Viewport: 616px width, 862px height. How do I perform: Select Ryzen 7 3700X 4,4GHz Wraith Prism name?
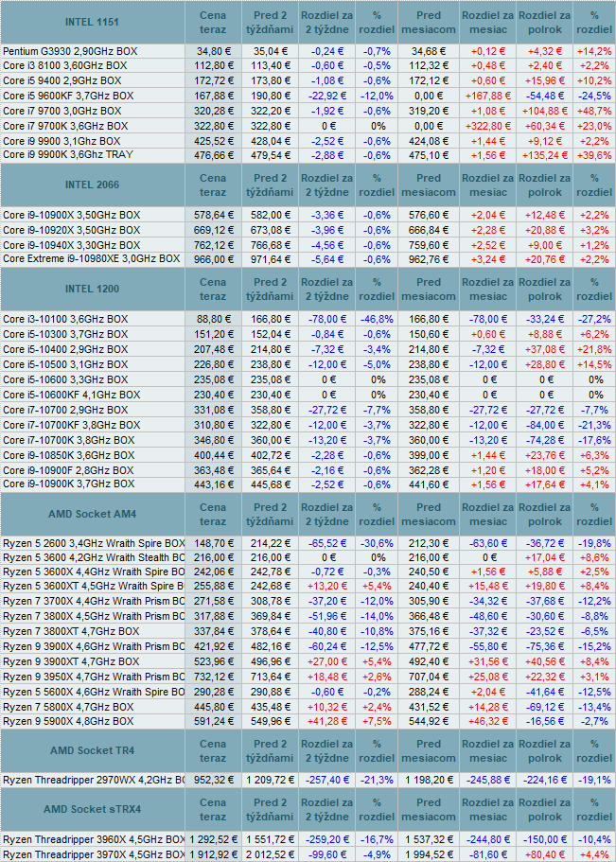(x=94, y=601)
